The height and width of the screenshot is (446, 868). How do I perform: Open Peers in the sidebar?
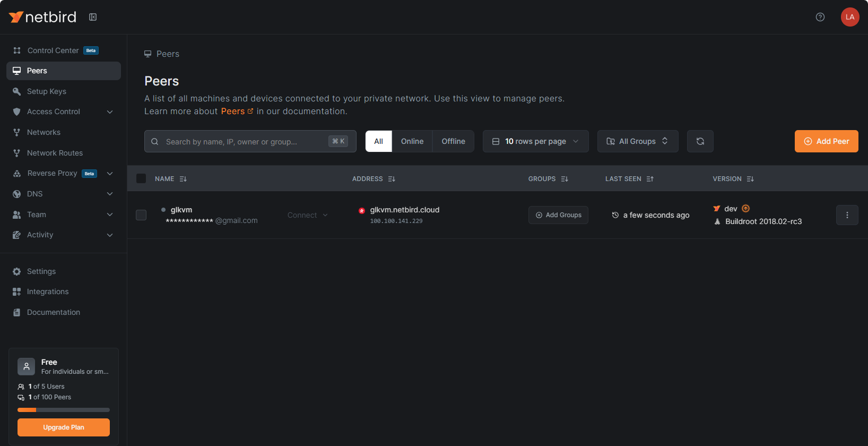[x=64, y=71]
